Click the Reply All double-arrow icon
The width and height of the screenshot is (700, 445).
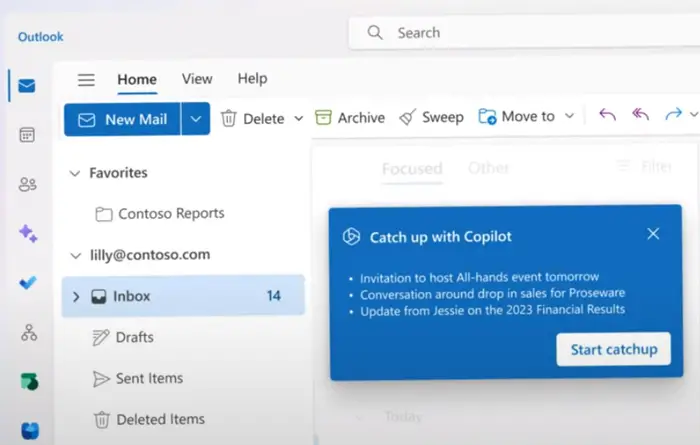640,115
